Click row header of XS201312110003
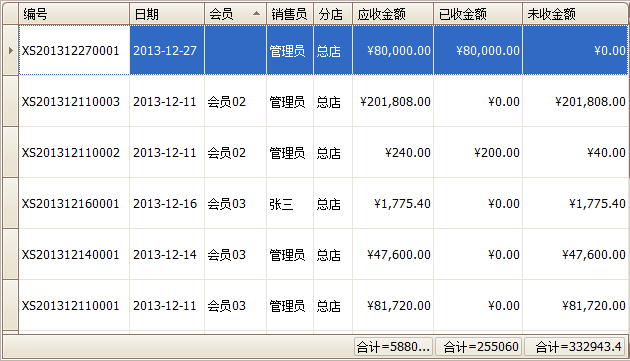This screenshot has height=361, width=630. (x=11, y=101)
